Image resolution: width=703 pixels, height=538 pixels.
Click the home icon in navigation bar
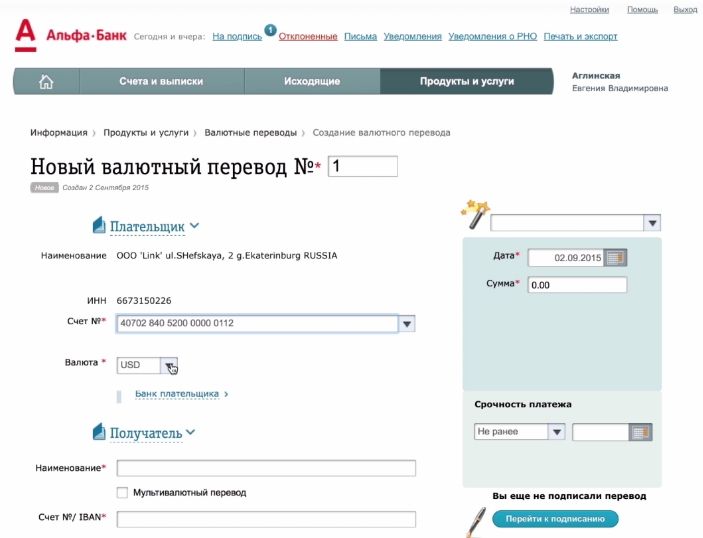pyautogui.click(x=45, y=82)
